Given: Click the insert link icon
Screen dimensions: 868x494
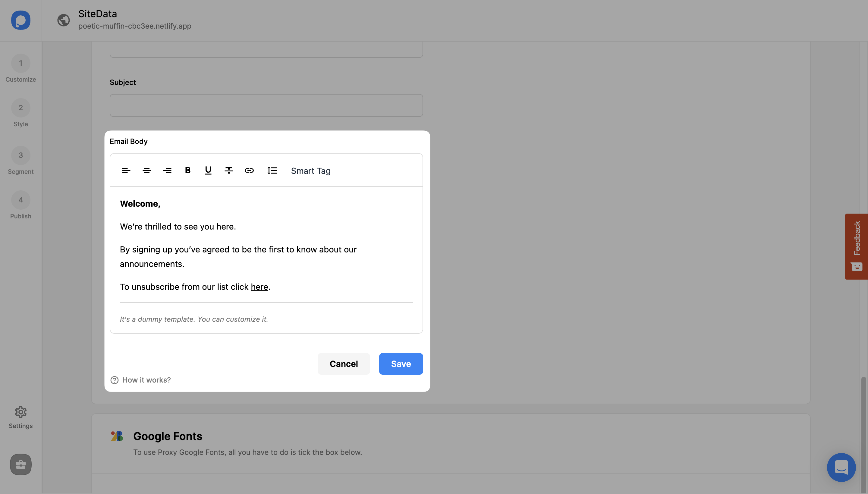Looking at the screenshot, I should pos(249,170).
